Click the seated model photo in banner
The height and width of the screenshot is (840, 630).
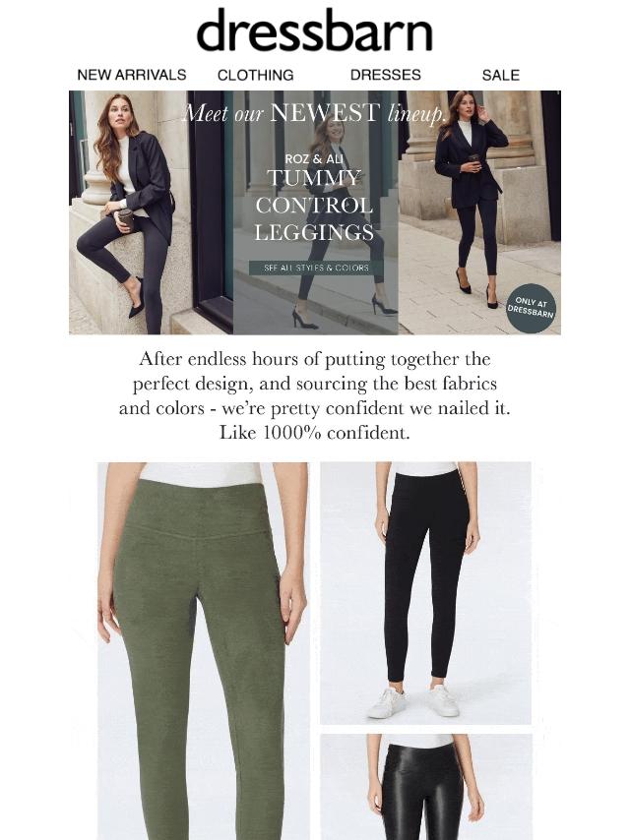click(x=152, y=212)
